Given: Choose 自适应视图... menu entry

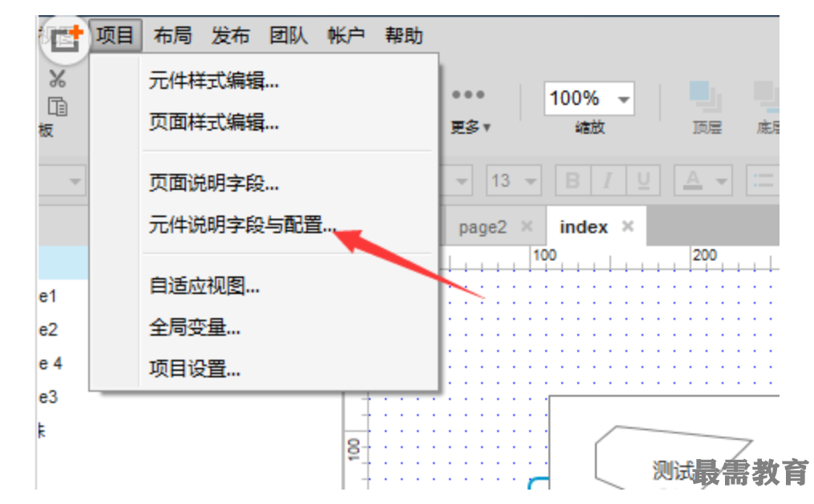Looking at the screenshot, I should coord(265,285).
